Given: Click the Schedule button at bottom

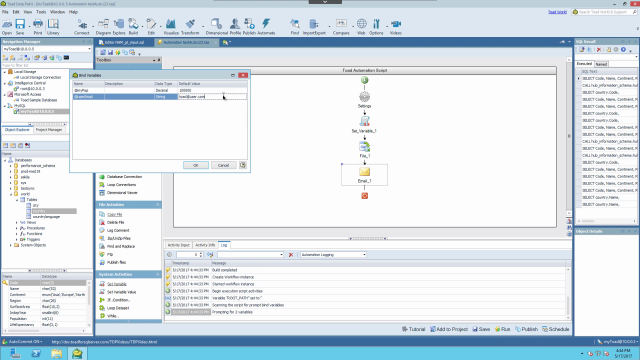Looking at the screenshot, I should tap(556, 329).
